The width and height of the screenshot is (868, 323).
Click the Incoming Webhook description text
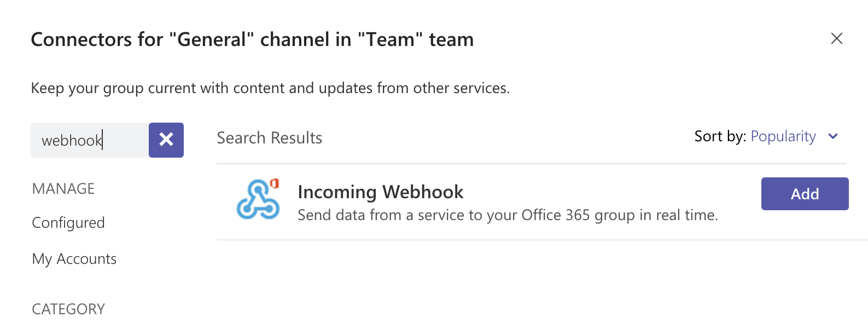[x=508, y=215]
